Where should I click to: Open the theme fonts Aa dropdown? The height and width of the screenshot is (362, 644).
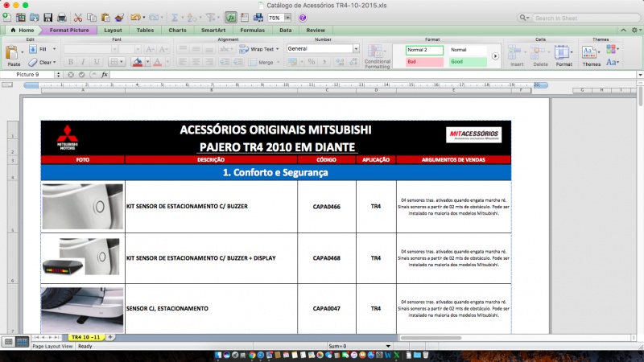613,63
